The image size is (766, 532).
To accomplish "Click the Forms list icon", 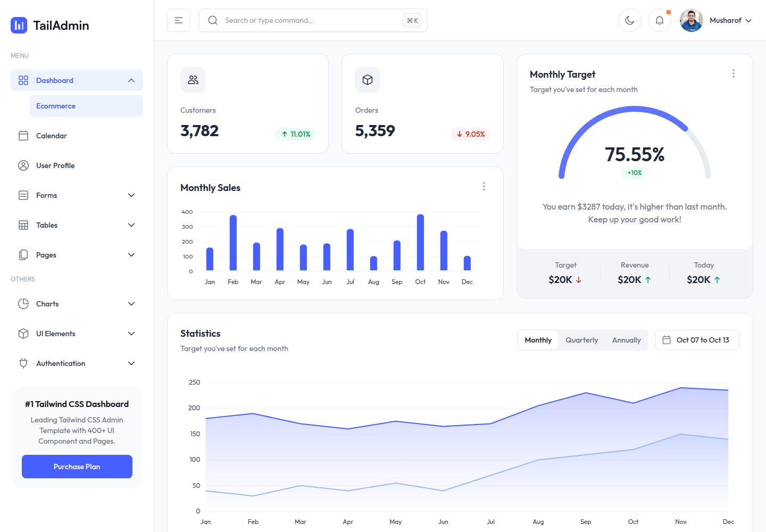I will 23,195.
